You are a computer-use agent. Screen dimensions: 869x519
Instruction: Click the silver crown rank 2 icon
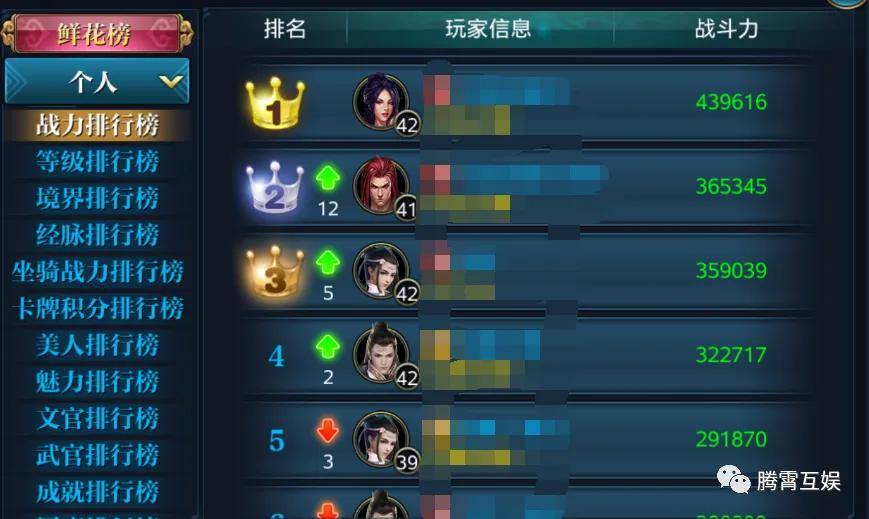pyautogui.click(x=275, y=187)
